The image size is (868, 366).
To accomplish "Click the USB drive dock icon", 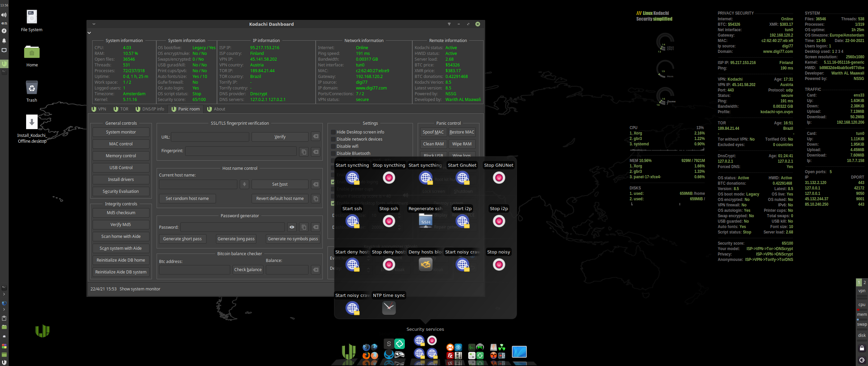I will coord(493,347).
